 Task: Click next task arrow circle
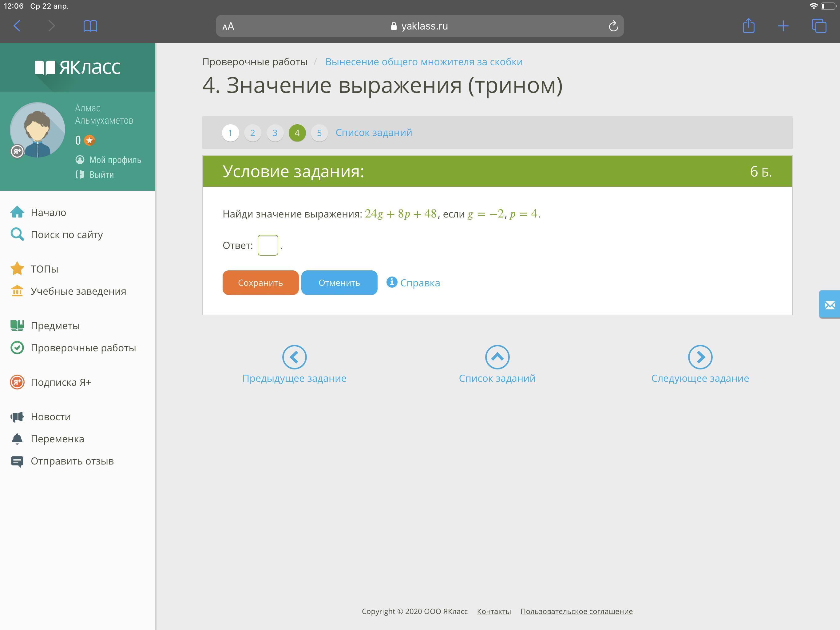[700, 357]
